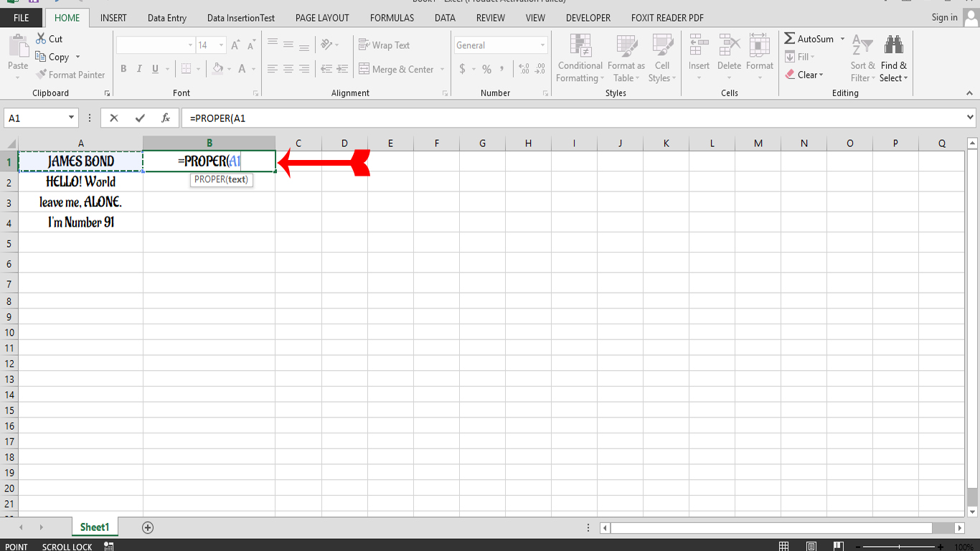This screenshot has height=551, width=980.
Task: Open the Find & Select menu
Action: pyautogui.click(x=894, y=58)
